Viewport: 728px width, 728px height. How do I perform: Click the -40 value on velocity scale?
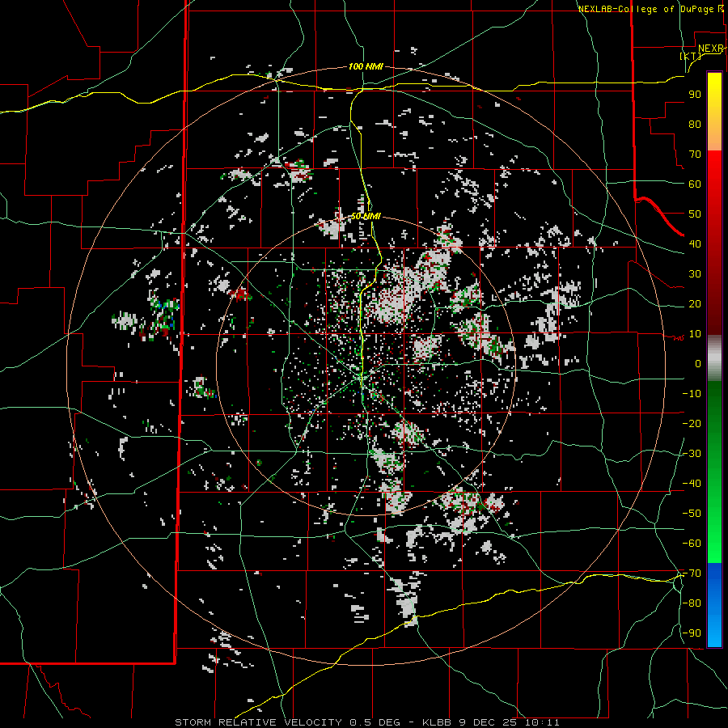pyautogui.click(x=692, y=484)
